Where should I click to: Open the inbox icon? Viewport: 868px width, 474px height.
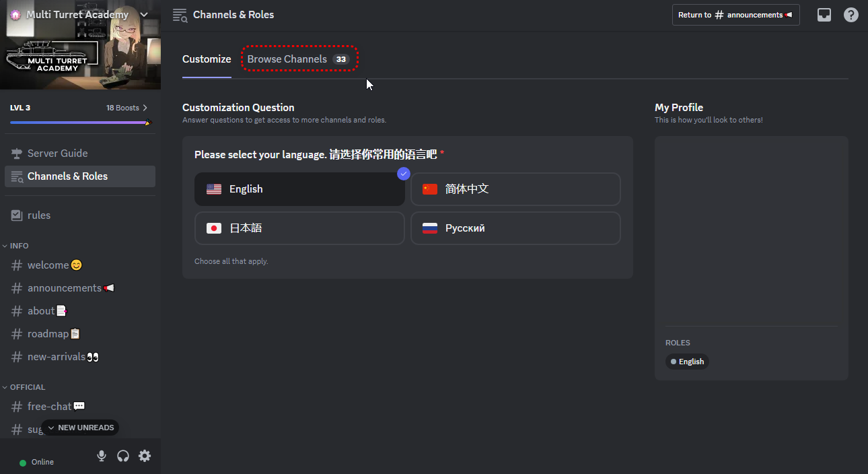click(x=824, y=15)
